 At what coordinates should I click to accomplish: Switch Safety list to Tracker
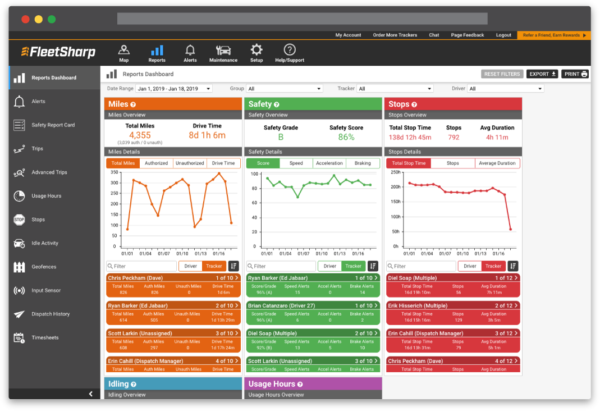click(353, 266)
